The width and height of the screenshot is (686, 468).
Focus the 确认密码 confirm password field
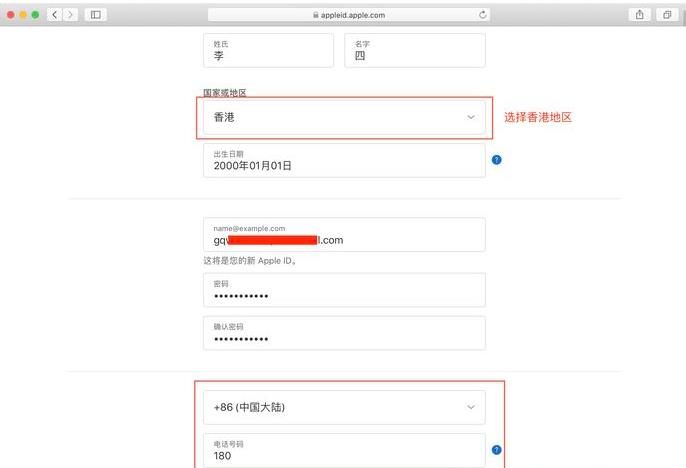pos(344,333)
